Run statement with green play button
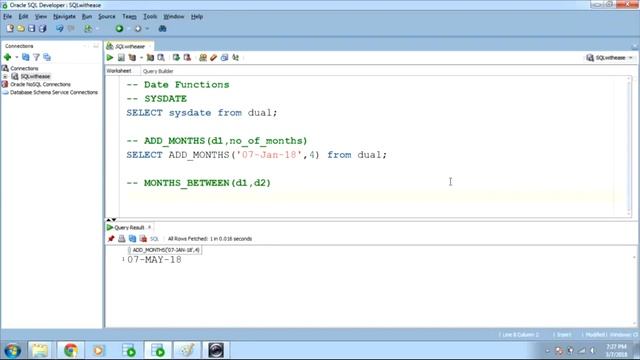The image size is (640, 360). point(110,58)
